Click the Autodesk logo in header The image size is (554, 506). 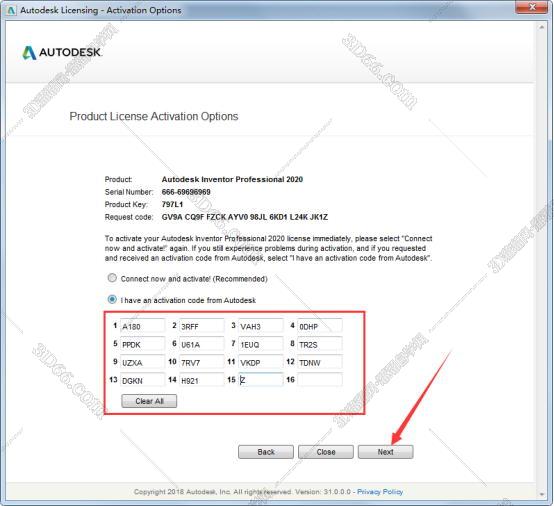coord(62,52)
